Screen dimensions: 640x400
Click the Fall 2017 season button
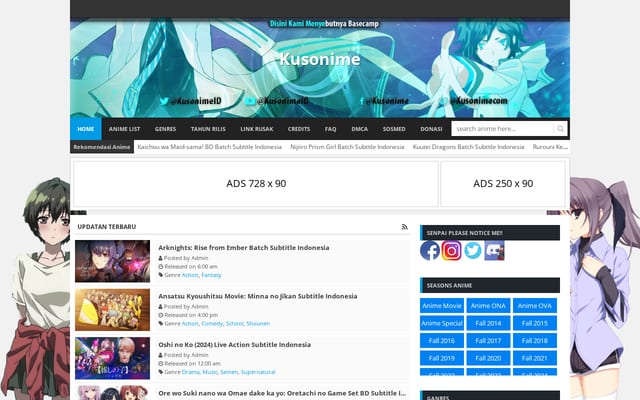coord(488,341)
